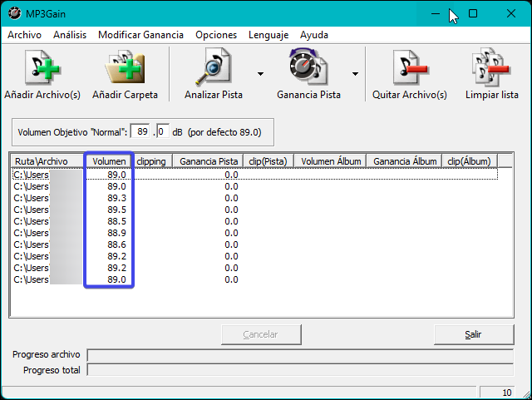
Task: Click the Añadir Archivo(s) icon
Action: pos(42,67)
